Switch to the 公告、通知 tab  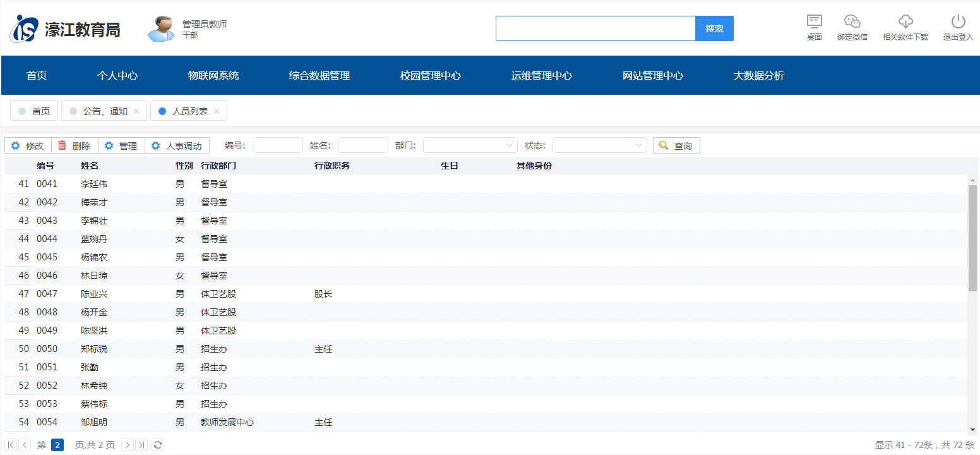(104, 111)
